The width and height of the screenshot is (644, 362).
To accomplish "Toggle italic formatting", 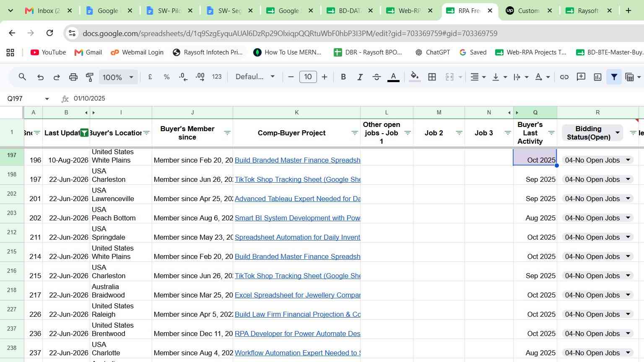I will [360, 77].
